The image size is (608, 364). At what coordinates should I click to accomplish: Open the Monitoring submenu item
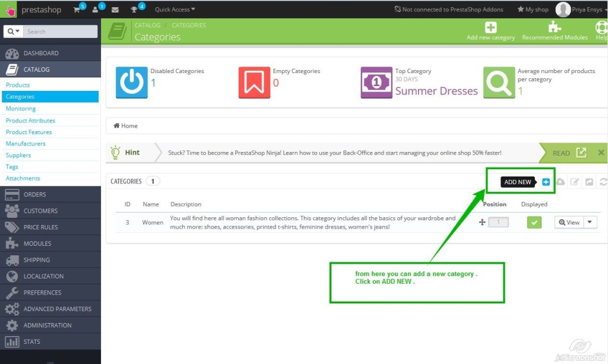(x=21, y=109)
